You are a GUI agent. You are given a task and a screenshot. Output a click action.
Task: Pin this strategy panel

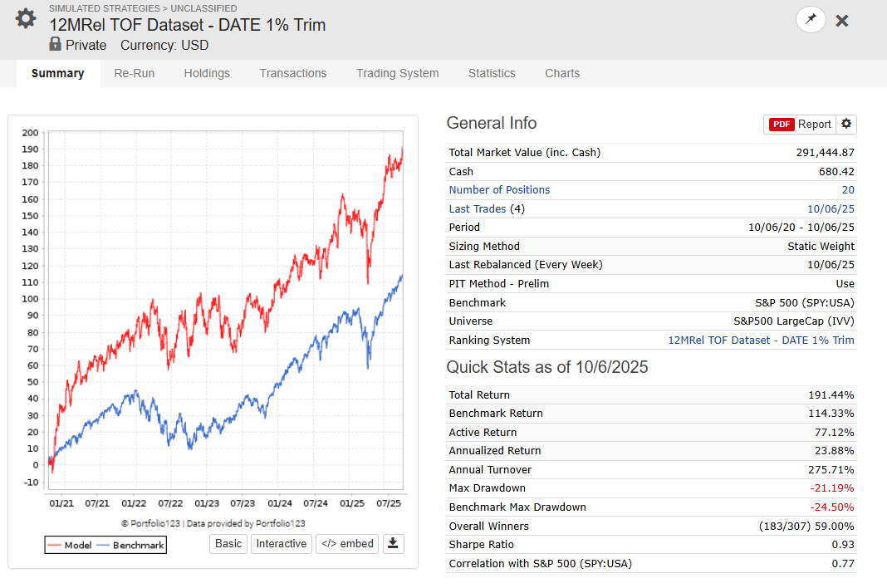[811, 20]
